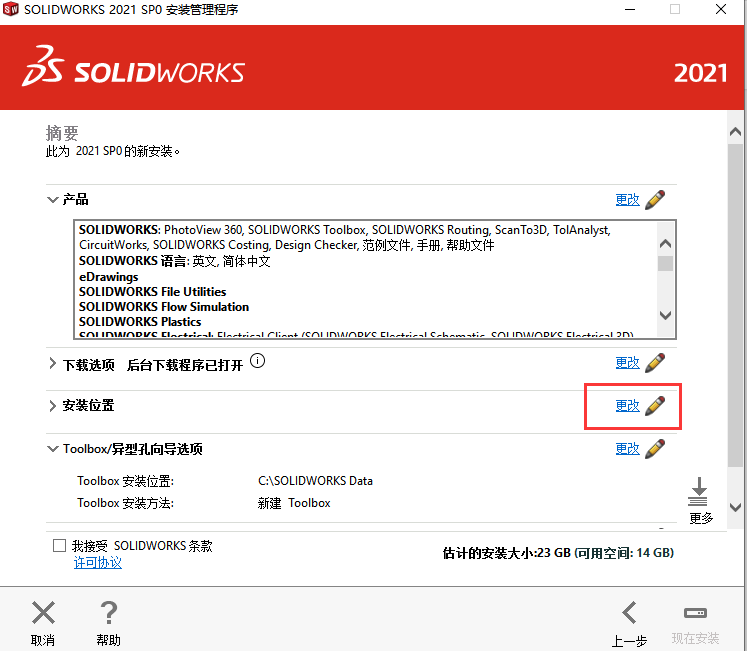The height and width of the screenshot is (651, 747).
Task: Go back with the 上一步 arrow
Action: tap(629, 612)
